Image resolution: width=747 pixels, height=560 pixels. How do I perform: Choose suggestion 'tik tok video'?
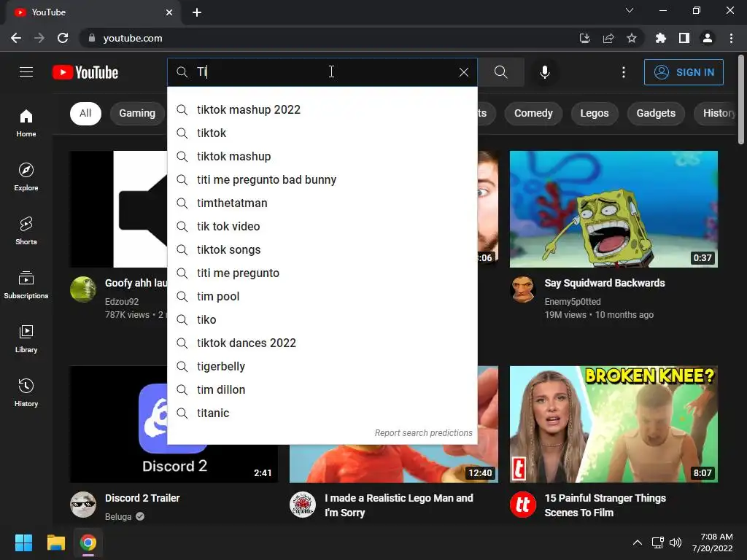pos(322,226)
